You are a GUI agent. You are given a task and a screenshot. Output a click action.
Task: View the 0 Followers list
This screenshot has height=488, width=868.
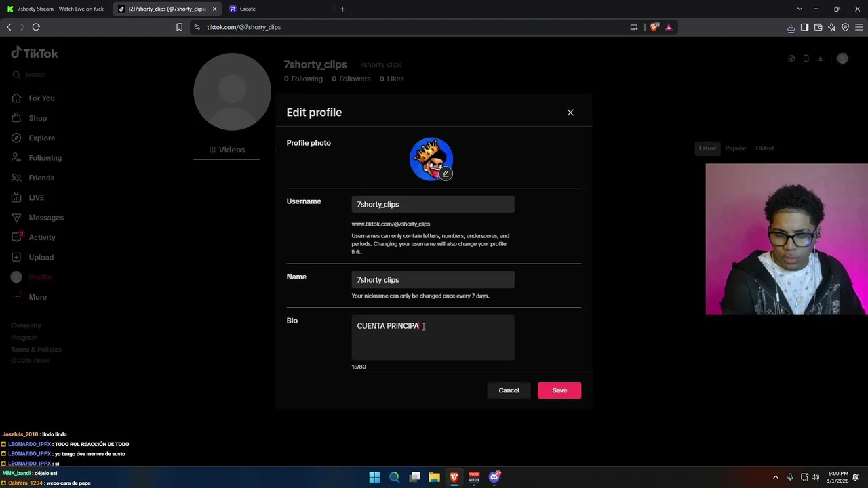351,79
